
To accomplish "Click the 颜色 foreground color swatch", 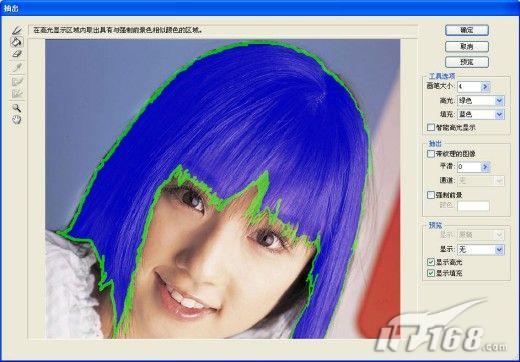I will [473, 206].
